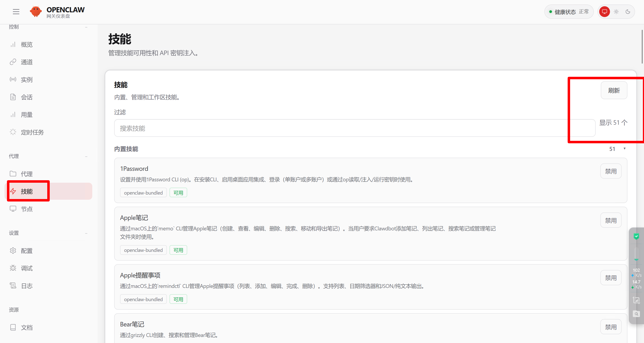The image size is (644, 343).
Task: Open the 调试 debug bug icon
Action: point(13,268)
